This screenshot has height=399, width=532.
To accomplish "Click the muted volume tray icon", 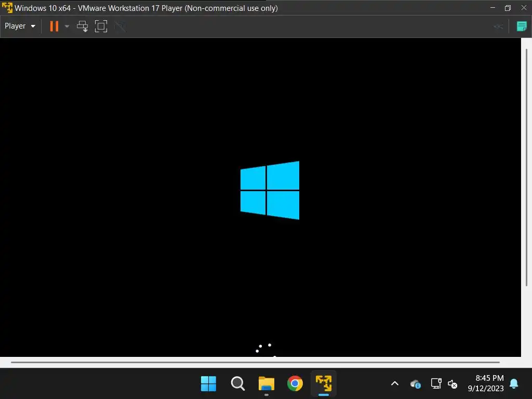I will [453, 384].
